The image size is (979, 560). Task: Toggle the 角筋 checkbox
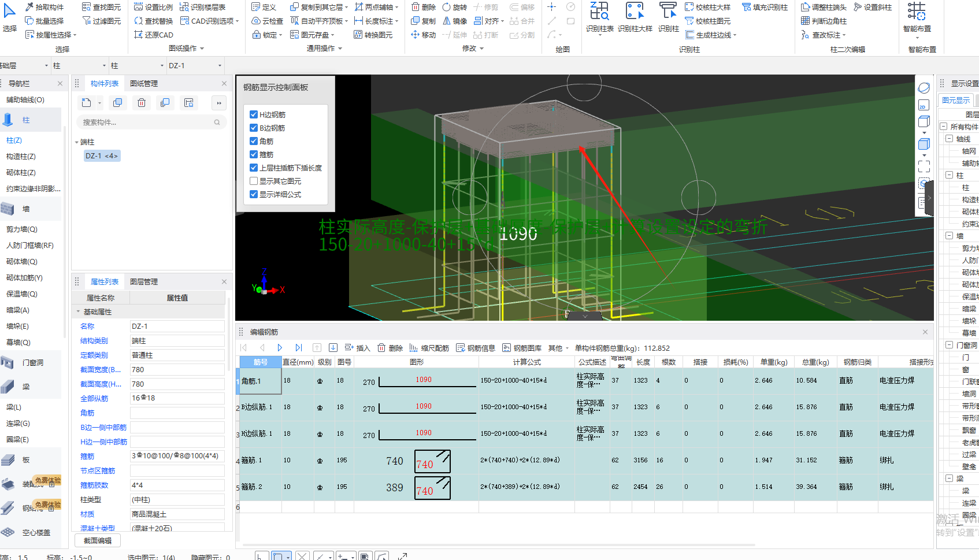click(254, 141)
